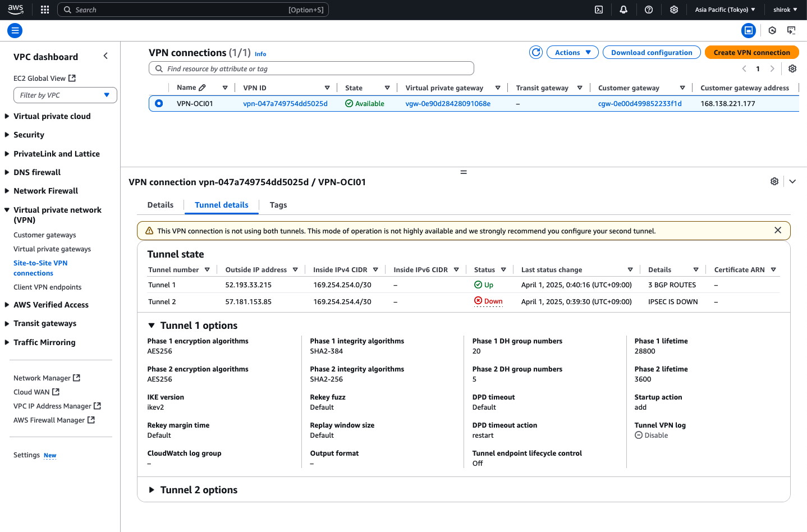Screen dimensions: 807x532
Task: Toggle the blue hamburger navigation menu
Action: [x=15, y=31]
